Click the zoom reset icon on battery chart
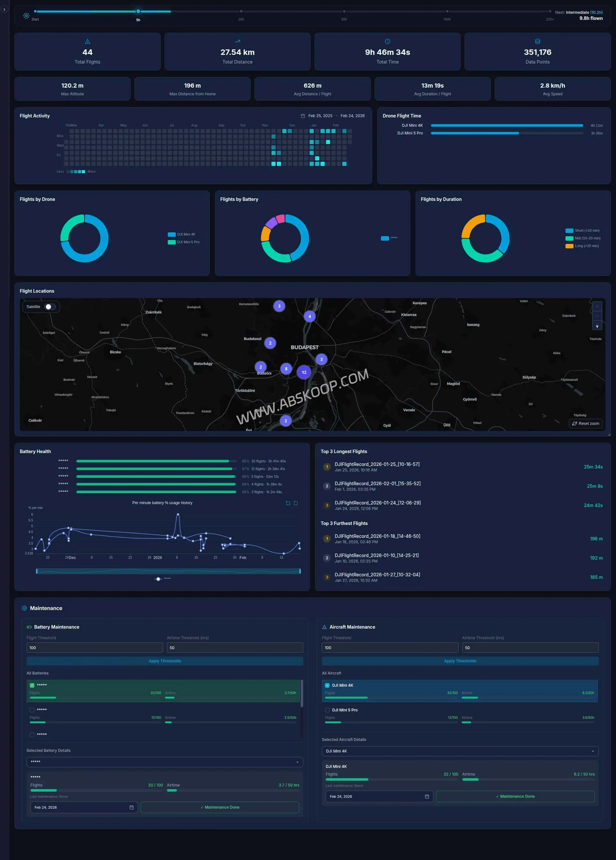This screenshot has height=860, width=616. point(296,503)
